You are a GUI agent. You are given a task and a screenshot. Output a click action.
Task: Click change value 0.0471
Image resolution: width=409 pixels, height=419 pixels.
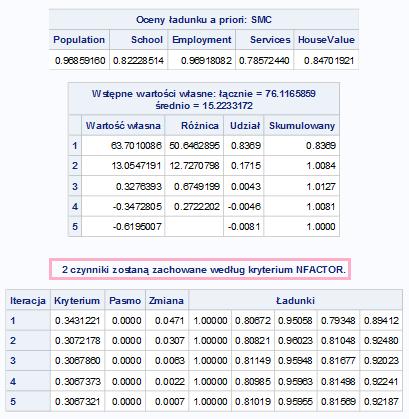pos(170,321)
